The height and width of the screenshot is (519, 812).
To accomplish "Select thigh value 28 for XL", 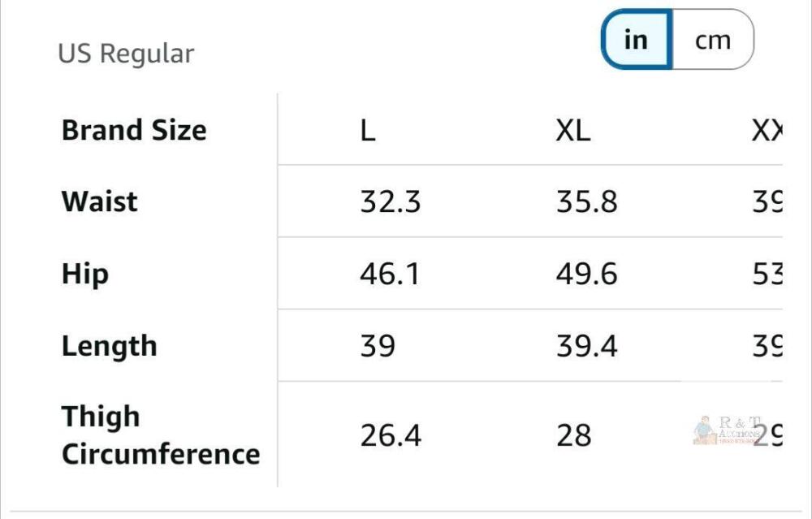I will click(574, 435).
